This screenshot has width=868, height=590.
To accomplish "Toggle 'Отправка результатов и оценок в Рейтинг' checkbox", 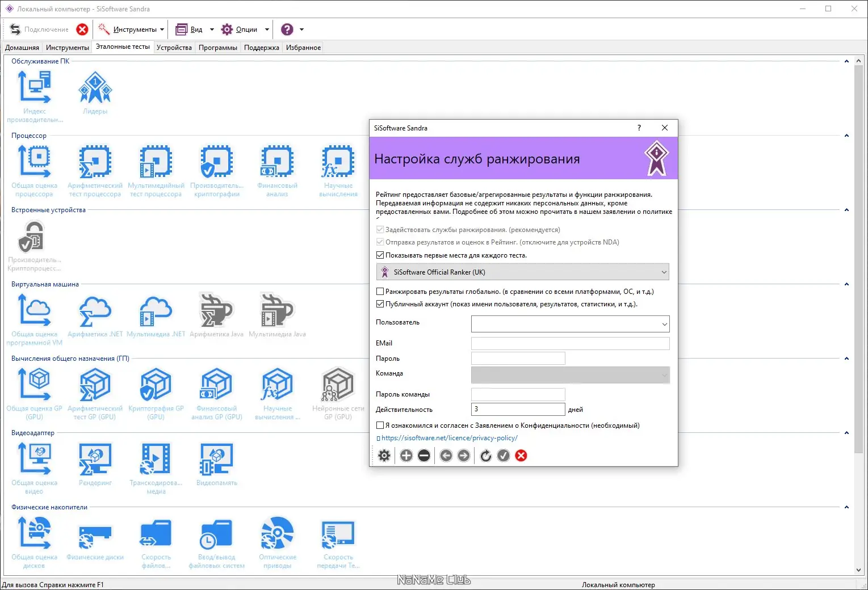I will pyautogui.click(x=380, y=242).
